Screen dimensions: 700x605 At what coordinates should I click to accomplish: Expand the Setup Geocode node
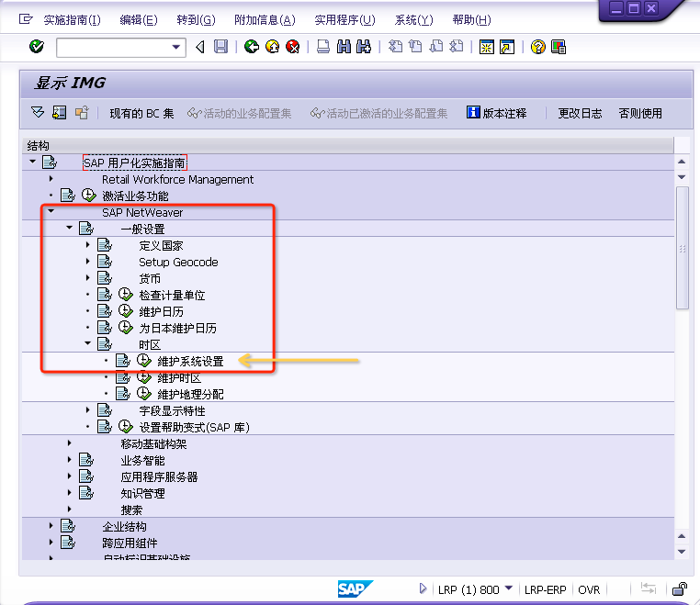88,261
